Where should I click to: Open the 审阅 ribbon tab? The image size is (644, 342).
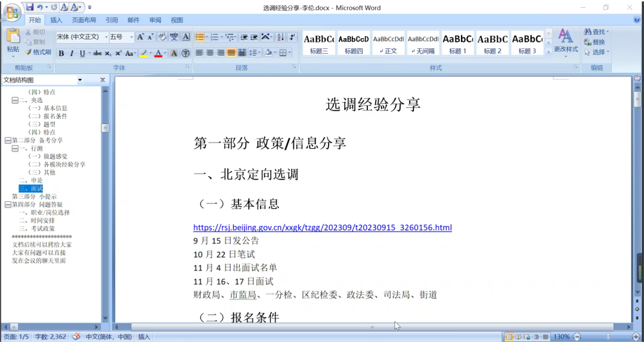tap(155, 20)
